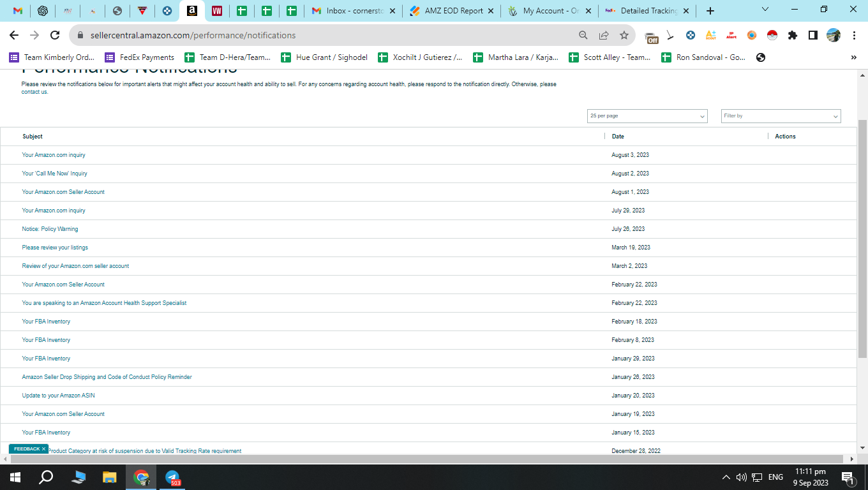Reload the Seller Central page
868x490 pixels.
(55, 35)
